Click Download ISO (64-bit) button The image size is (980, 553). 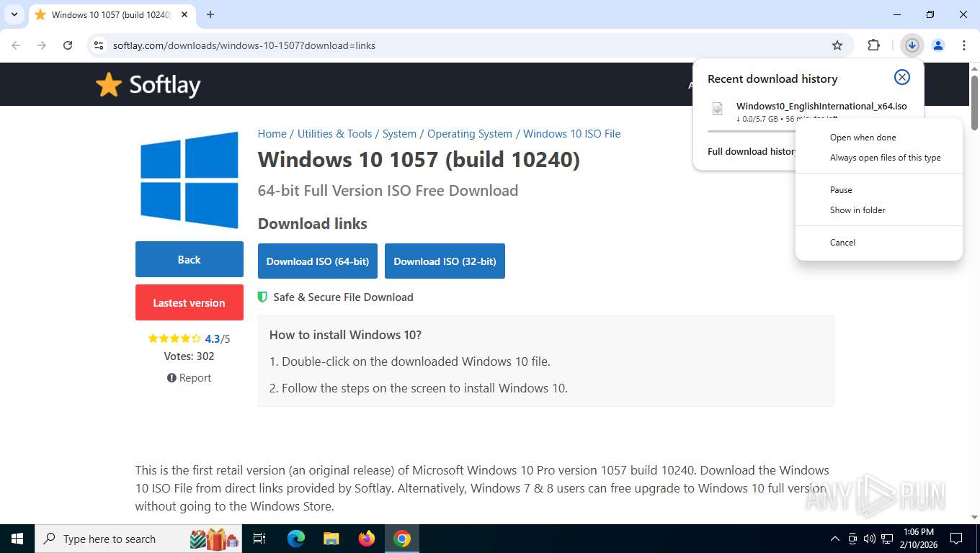pyautogui.click(x=318, y=261)
